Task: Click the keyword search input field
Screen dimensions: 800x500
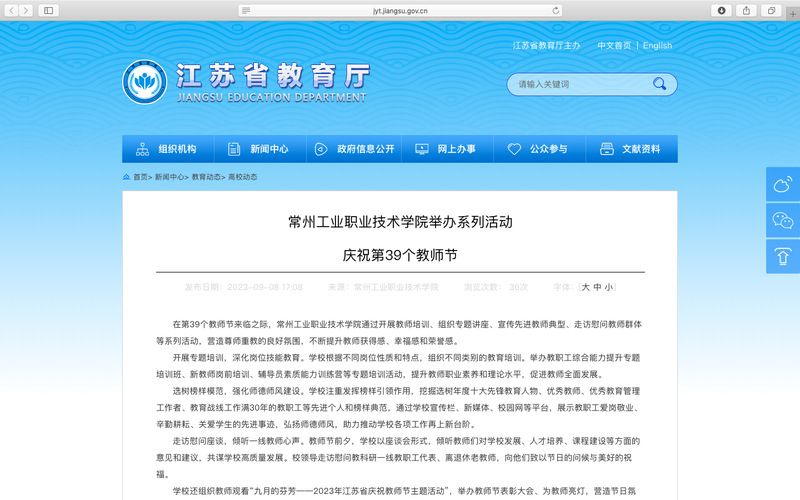Action: pos(580,84)
